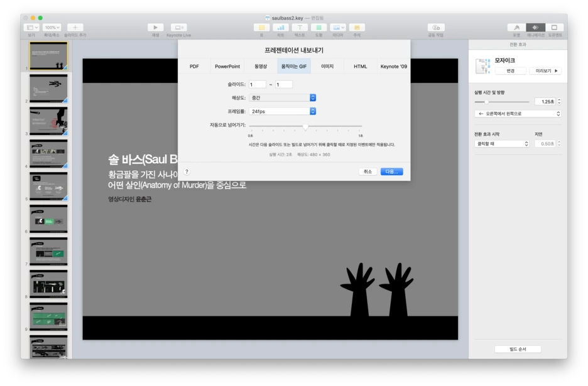Click the slide range end field
This screenshot has height=386, width=588.
[x=284, y=84]
